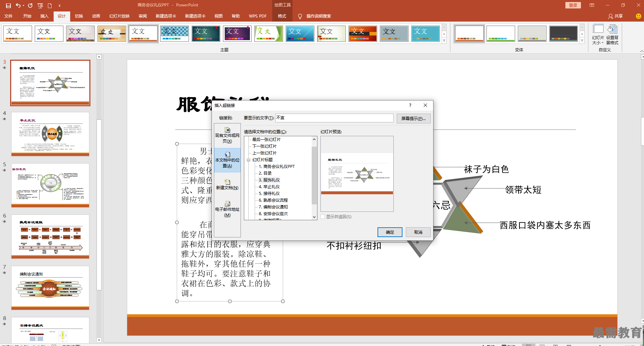This screenshot has height=346, width=644.
Task: Click the help question mark in dialog
Action: 410,105
